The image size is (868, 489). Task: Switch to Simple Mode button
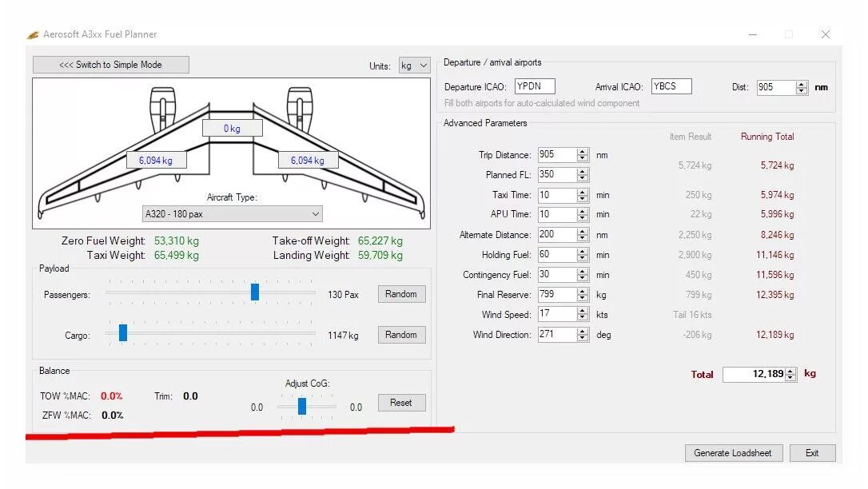111,65
